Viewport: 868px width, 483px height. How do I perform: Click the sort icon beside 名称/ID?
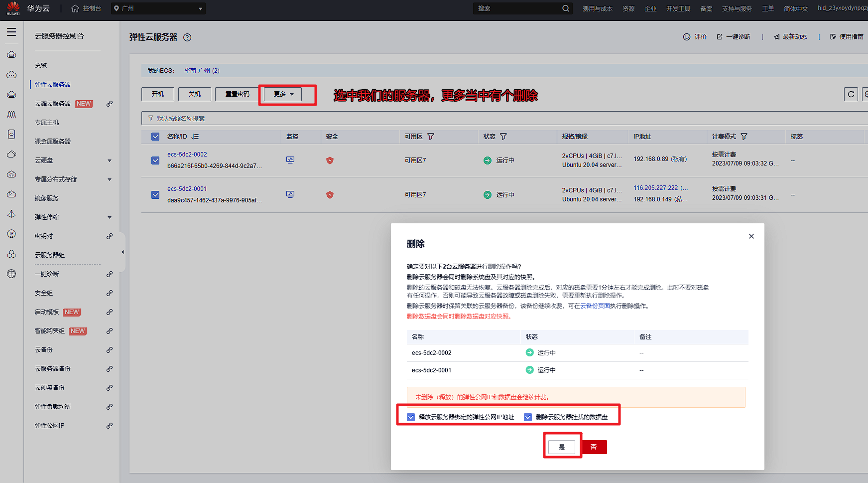point(195,137)
